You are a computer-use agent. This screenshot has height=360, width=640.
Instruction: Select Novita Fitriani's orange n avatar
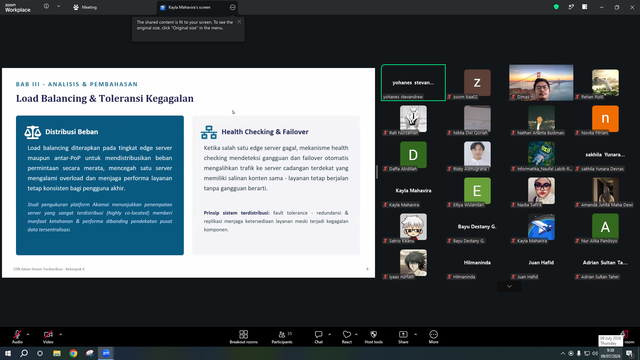(x=605, y=119)
